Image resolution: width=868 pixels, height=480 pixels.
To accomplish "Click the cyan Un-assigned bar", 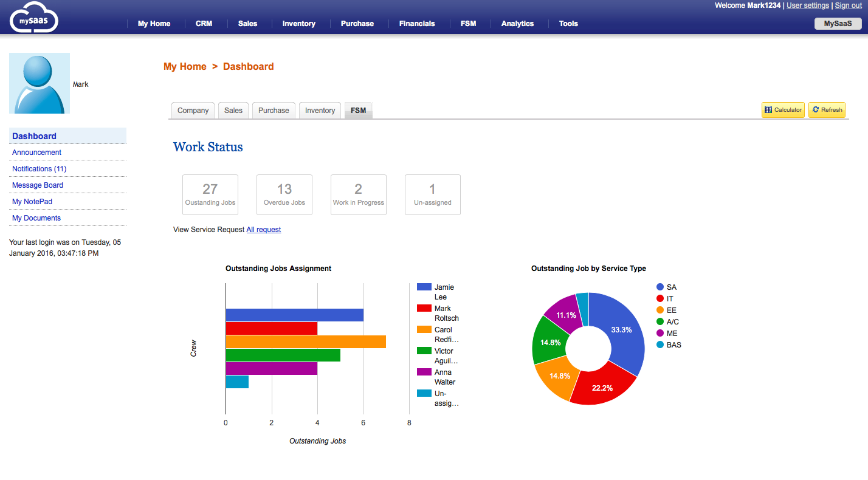I will click(238, 382).
